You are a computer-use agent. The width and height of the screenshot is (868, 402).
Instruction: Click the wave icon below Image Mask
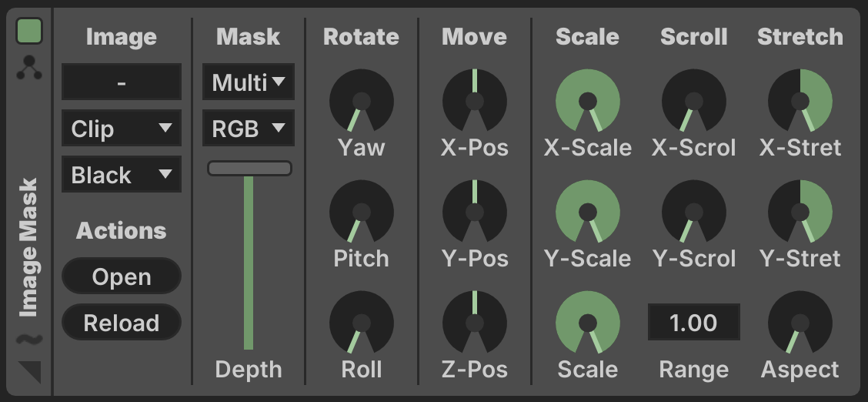(29, 340)
